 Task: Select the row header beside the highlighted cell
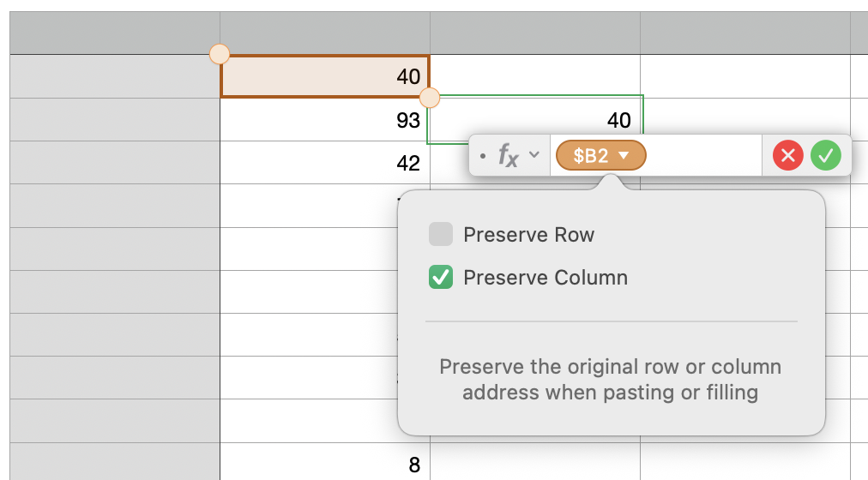tap(114, 76)
